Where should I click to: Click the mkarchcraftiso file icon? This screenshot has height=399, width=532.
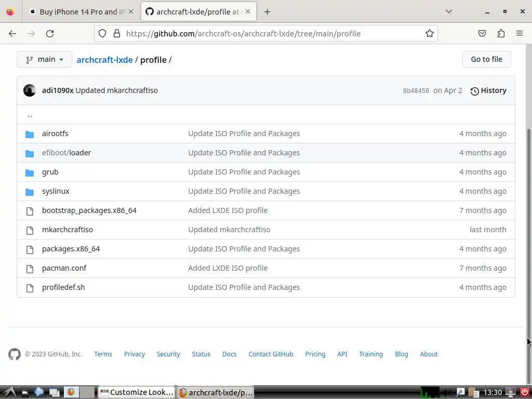[x=30, y=230]
